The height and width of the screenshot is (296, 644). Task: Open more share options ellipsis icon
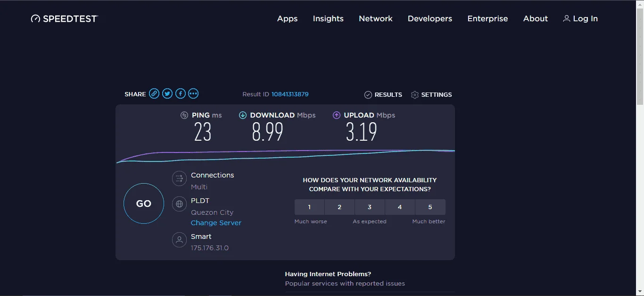(x=193, y=93)
